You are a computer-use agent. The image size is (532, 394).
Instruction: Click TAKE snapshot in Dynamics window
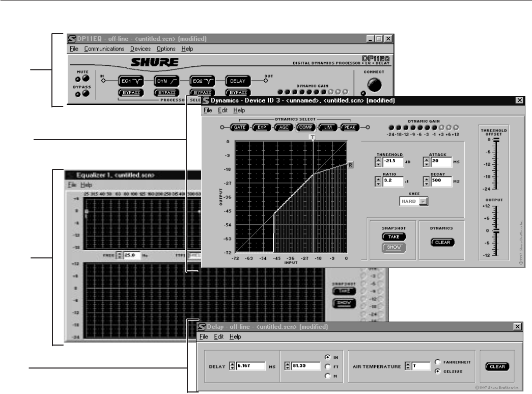tap(394, 237)
